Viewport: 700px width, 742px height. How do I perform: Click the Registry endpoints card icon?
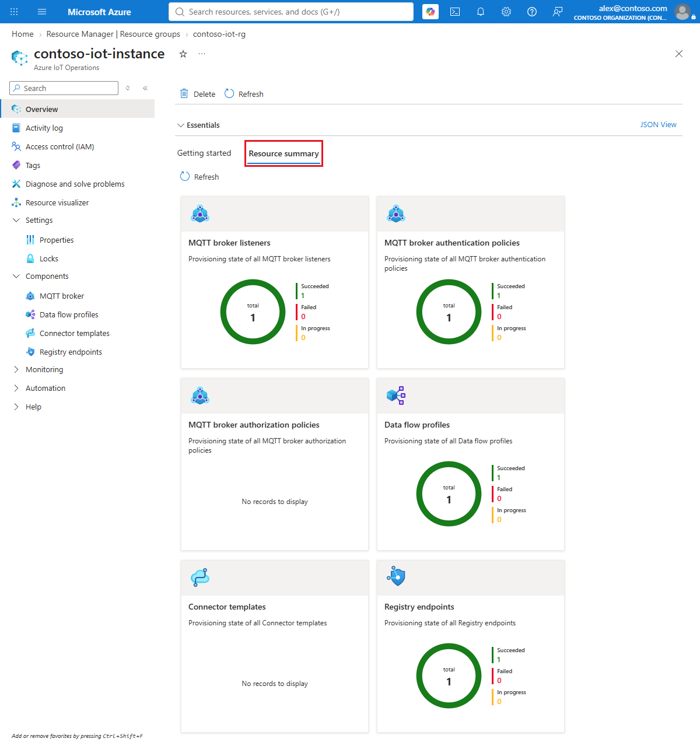click(396, 577)
